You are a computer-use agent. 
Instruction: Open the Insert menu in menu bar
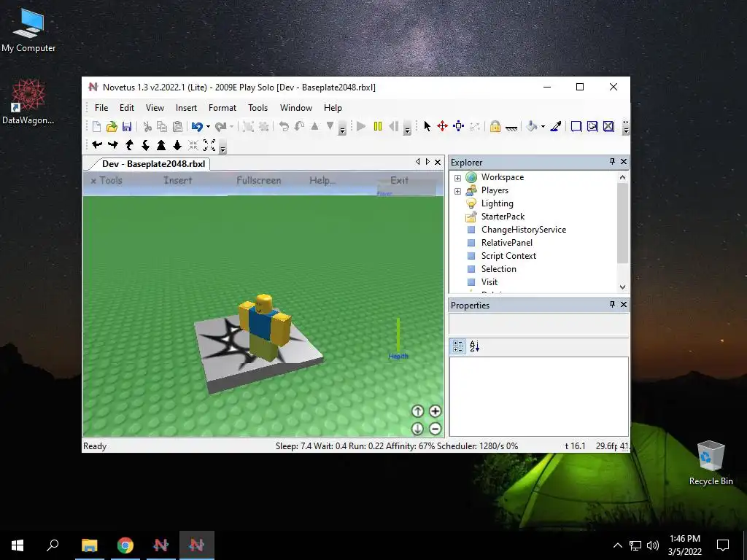click(x=186, y=108)
